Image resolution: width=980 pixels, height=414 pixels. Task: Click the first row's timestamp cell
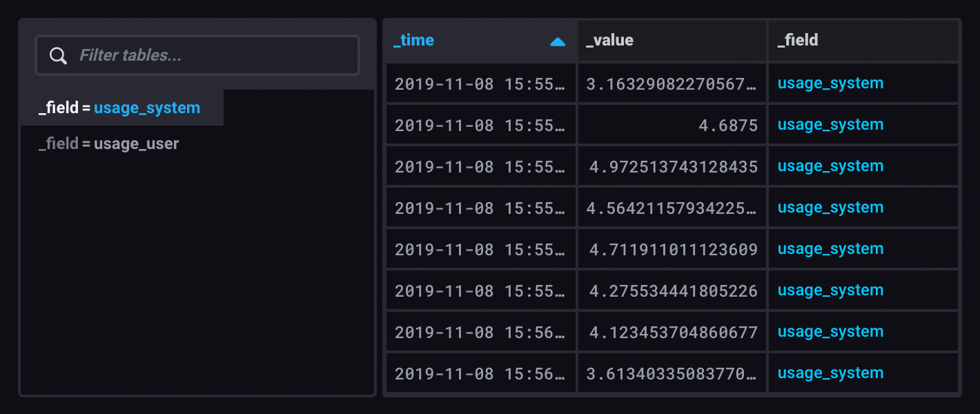pos(480,83)
